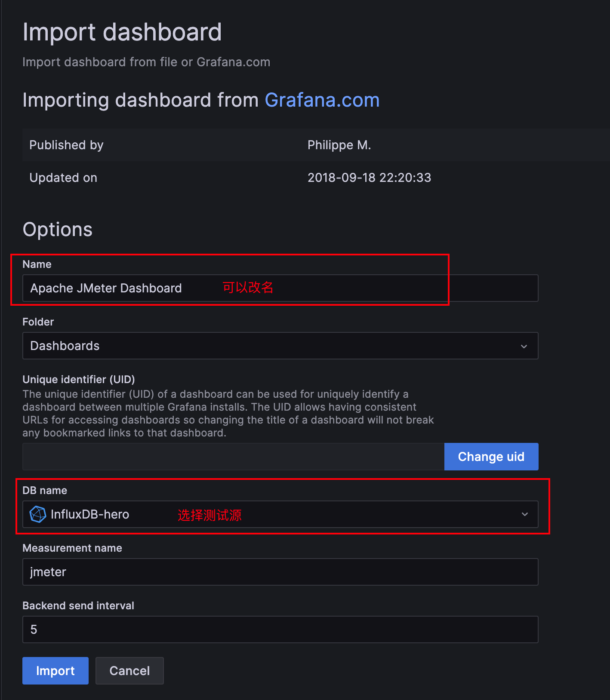The width and height of the screenshot is (610, 700).
Task: Click the Change uid button
Action: (491, 457)
